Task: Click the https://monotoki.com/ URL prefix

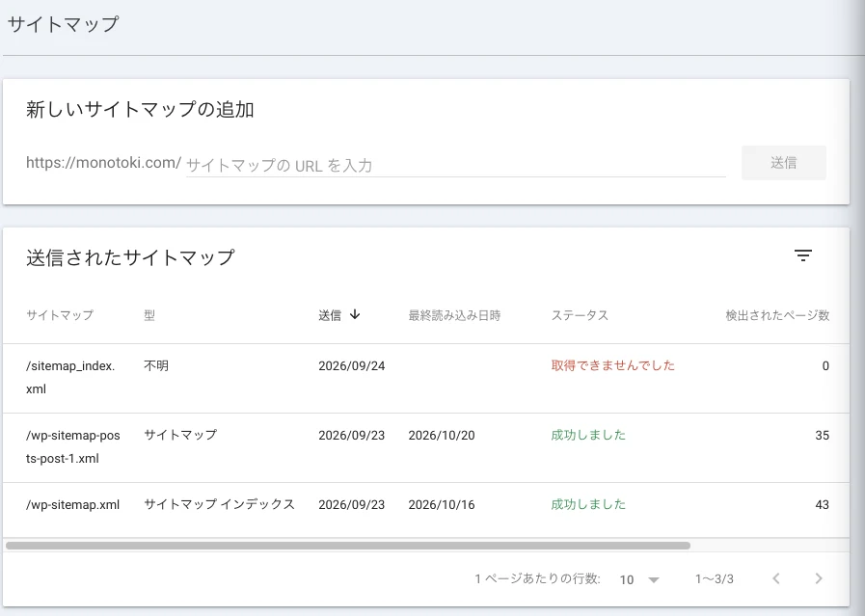Action: click(104, 163)
